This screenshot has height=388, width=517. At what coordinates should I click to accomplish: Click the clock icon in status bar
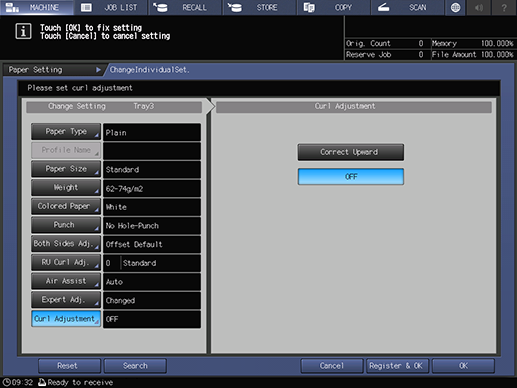(x=6, y=382)
